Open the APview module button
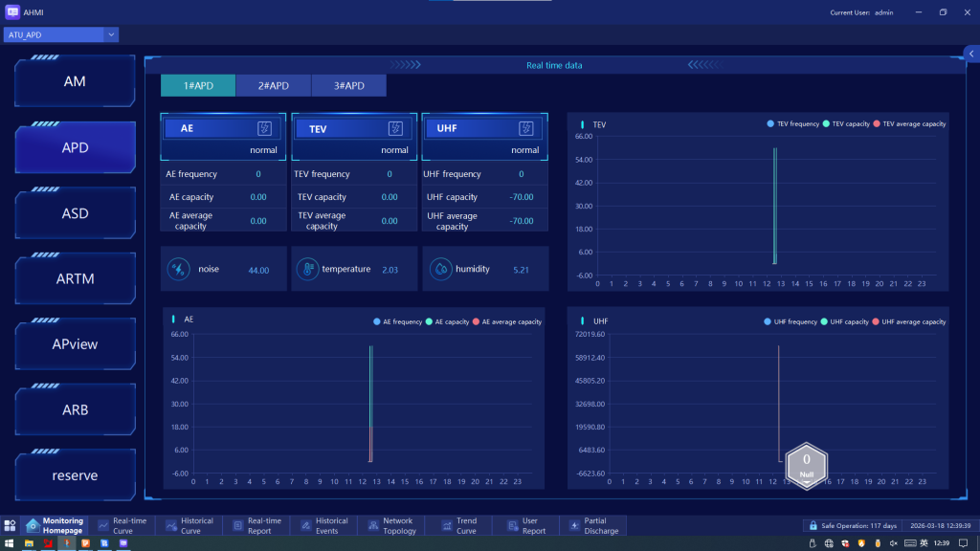 click(x=76, y=344)
